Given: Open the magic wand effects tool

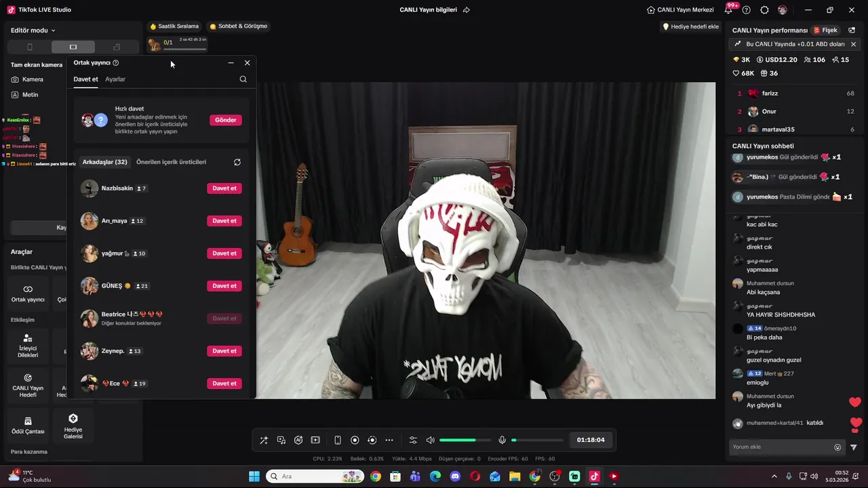Looking at the screenshot, I should [264, 440].
